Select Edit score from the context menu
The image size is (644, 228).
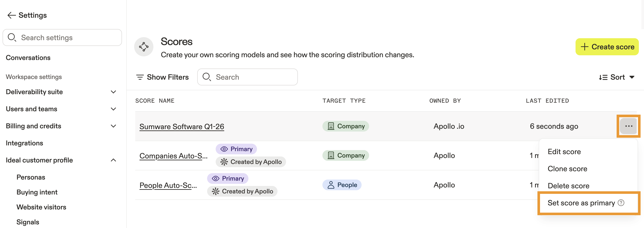[x=564, y=152]
